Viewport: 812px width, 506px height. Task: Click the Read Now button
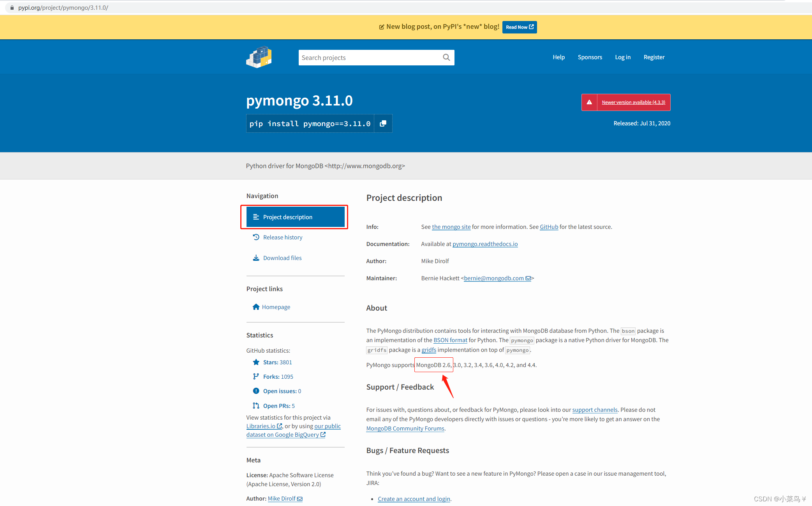[x=519, y=27]
